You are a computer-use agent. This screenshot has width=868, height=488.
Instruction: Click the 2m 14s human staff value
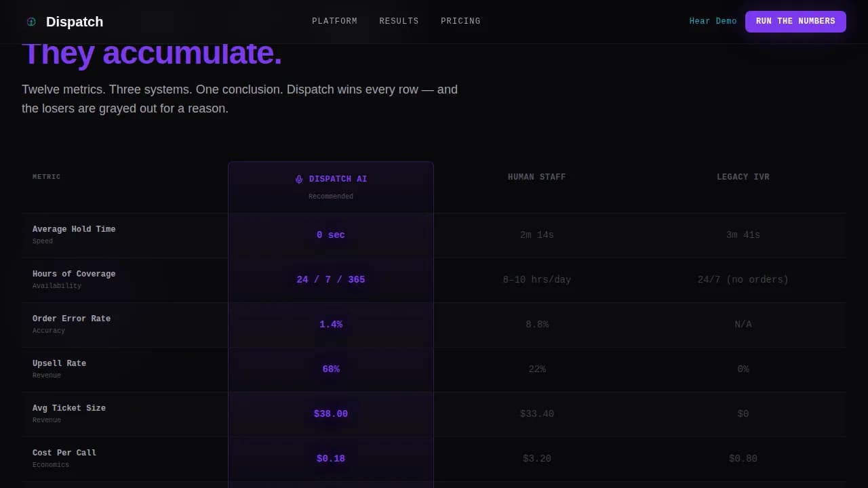pos(537,235)
